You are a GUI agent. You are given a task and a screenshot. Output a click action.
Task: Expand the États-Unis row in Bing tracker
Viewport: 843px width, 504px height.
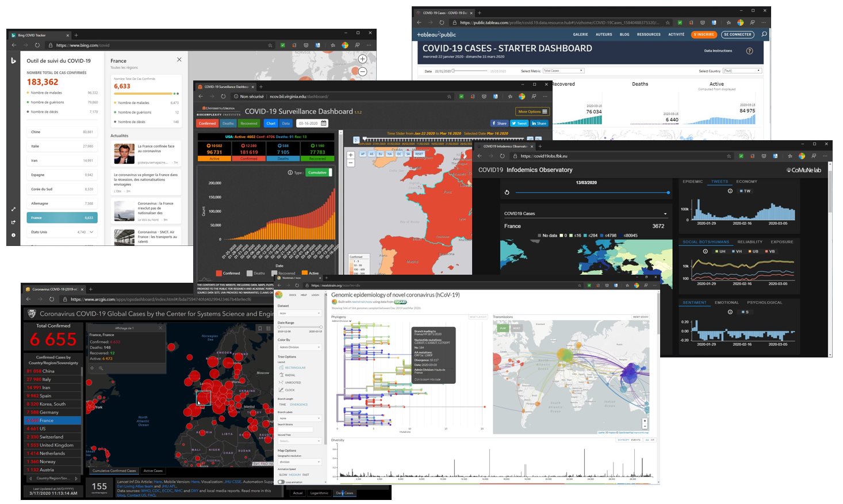[x=91, y=232]
